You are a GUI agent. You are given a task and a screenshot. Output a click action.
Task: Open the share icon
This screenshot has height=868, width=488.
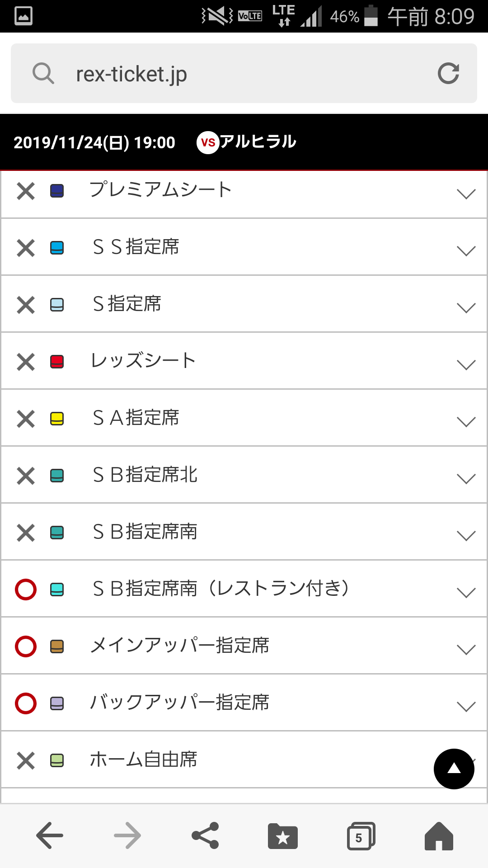coord(206,835)
